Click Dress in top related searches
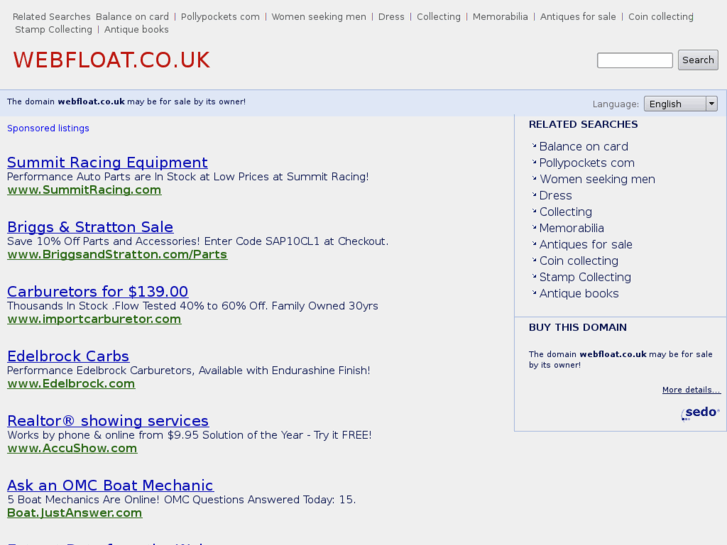The width and height of the screenshot is (727, 545). [x=391, y=17]
